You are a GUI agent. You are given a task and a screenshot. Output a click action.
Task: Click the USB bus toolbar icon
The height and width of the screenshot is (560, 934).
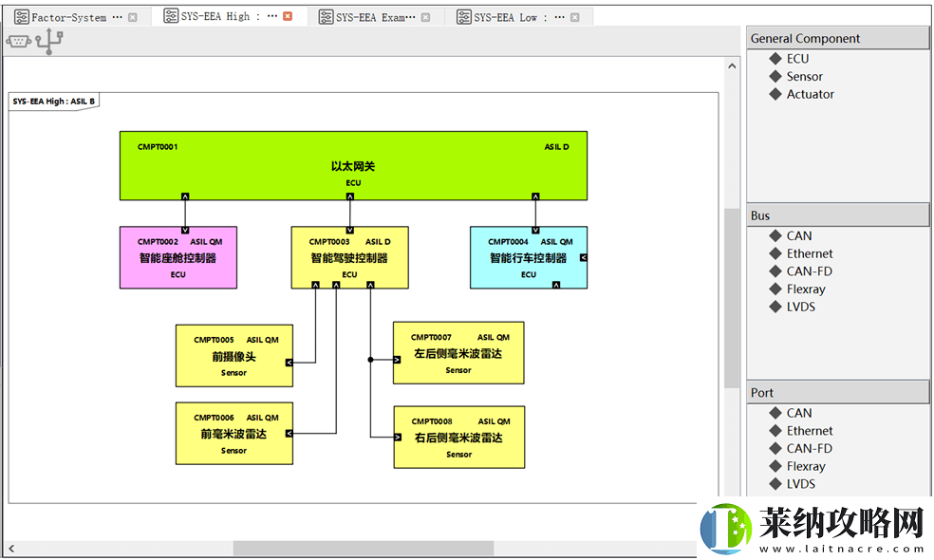[48, 41]
